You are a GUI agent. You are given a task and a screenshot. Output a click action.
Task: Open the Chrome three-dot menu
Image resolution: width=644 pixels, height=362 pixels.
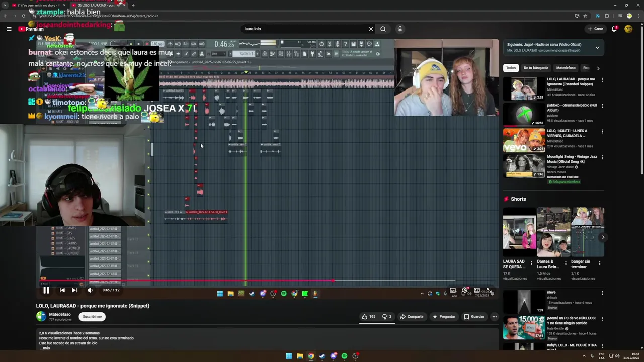(637, 16)
